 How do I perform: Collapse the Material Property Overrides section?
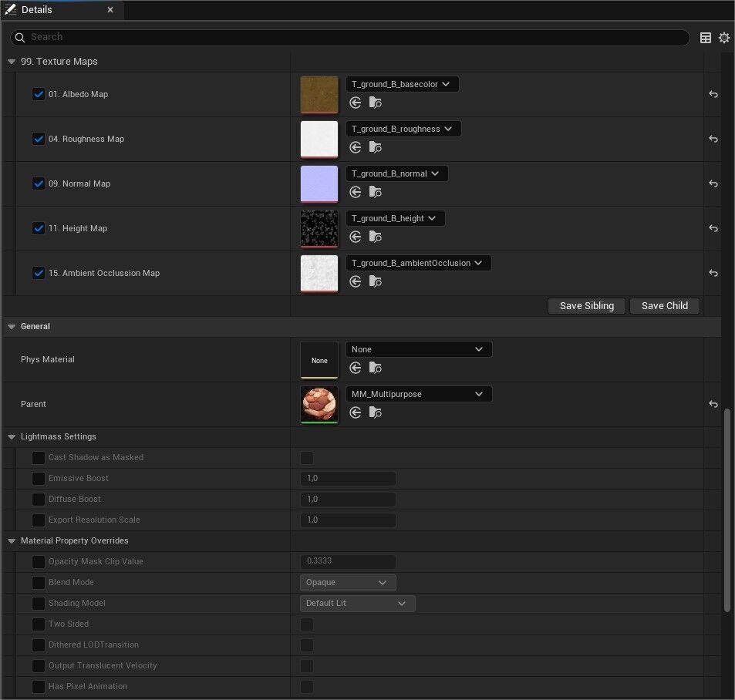pos(12,540)
